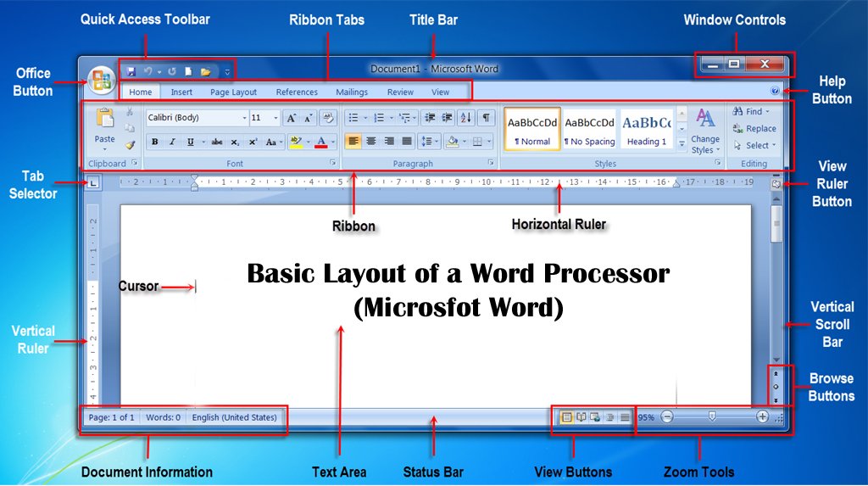
Task: Switch to the References tab
Action: 297,92
